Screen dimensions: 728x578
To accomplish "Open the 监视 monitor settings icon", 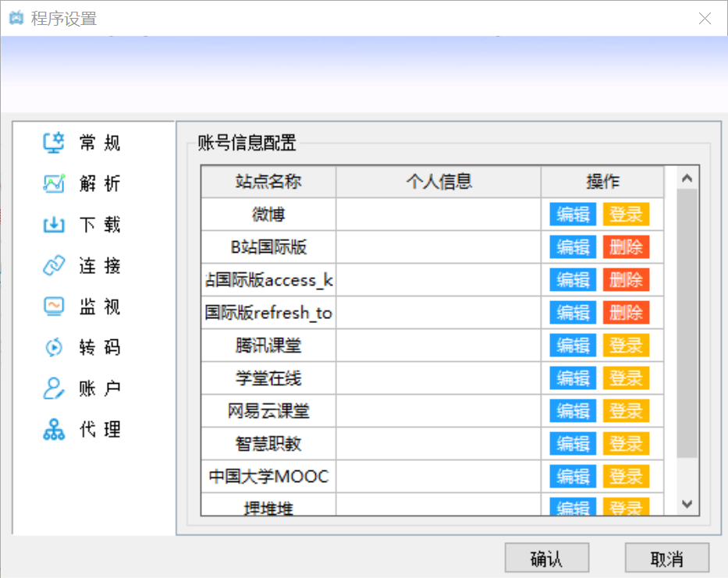I will [54, 307].
